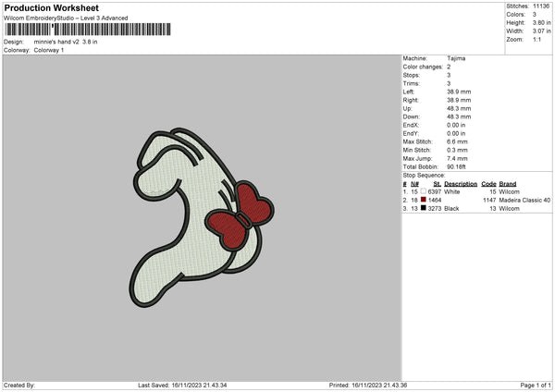Click the 'Stop Sequence:' heading
Viewport: 555px width, 392px height.
tap(424, 176)
